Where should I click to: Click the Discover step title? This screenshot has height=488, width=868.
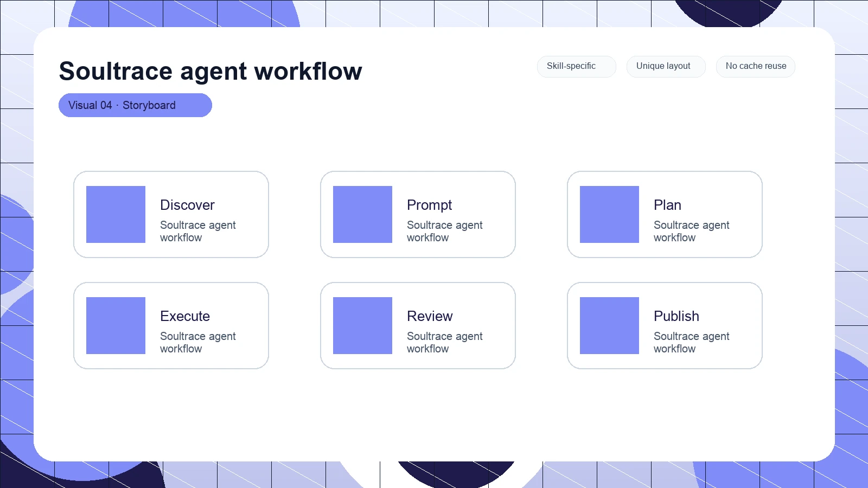[x=187, y=205]
